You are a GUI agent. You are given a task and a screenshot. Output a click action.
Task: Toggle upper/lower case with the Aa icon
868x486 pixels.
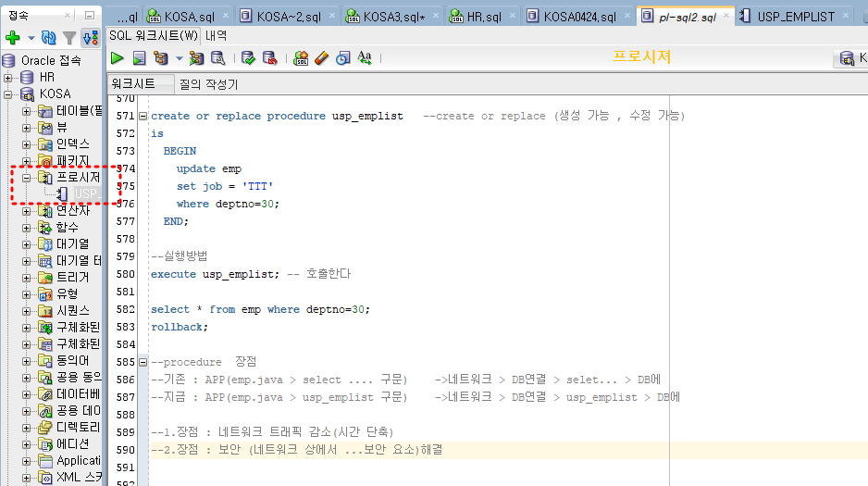tap(365, 58)
